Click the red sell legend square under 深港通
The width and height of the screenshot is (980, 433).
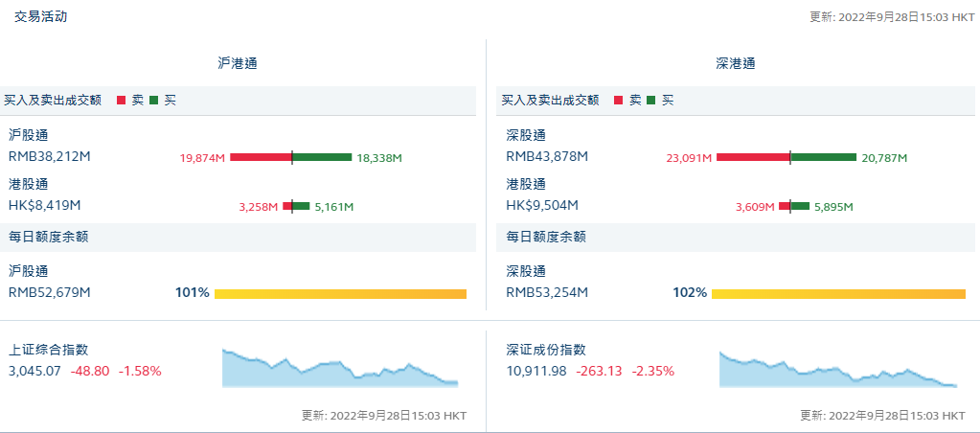coord(619,100)
